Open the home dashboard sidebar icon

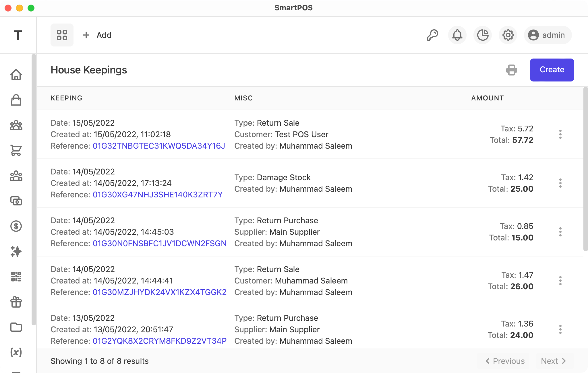click(x=16, y=75)
